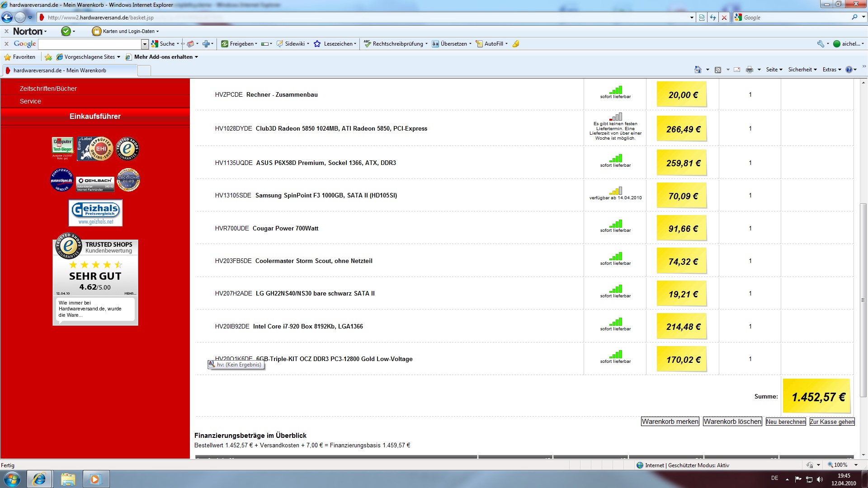Open Vorgeschlagene Sites dropdown
The image size is (868, 488).
88,57
